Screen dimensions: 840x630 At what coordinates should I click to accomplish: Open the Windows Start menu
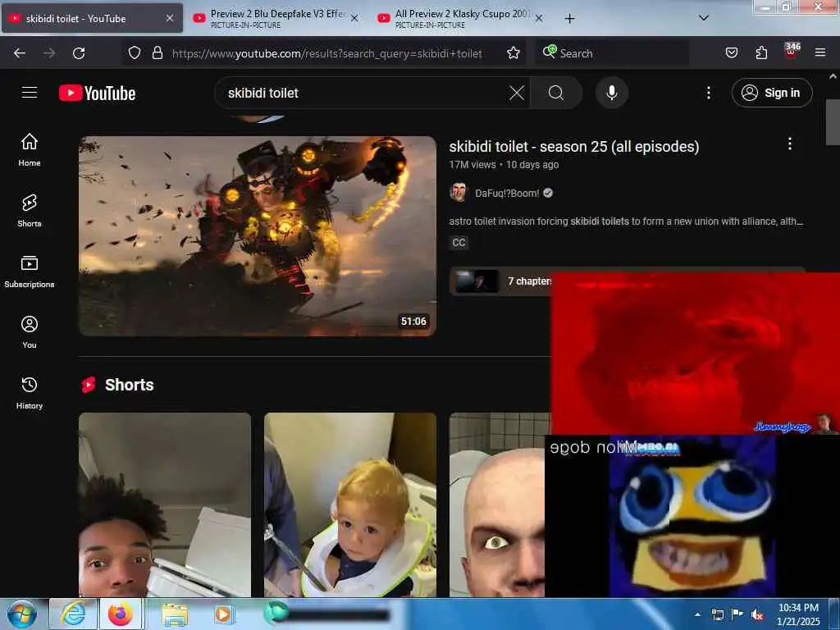pos(21,614)
